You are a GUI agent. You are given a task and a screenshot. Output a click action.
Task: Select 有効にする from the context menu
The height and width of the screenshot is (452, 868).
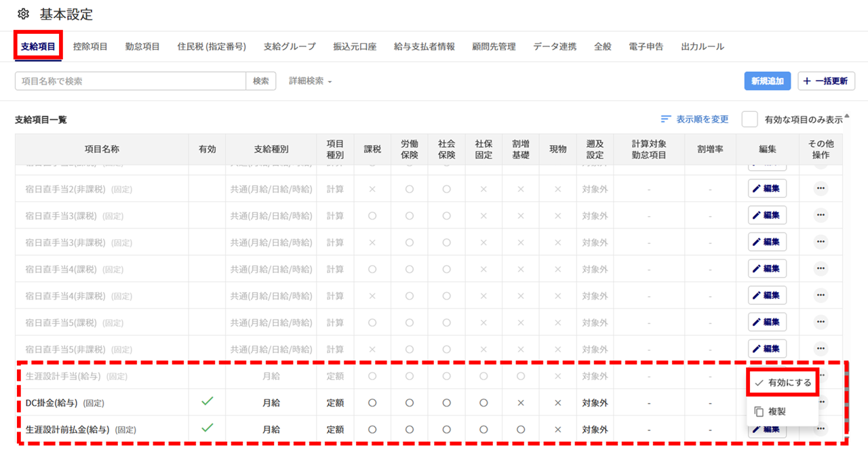pyautogui.click(x=783, y=383)
